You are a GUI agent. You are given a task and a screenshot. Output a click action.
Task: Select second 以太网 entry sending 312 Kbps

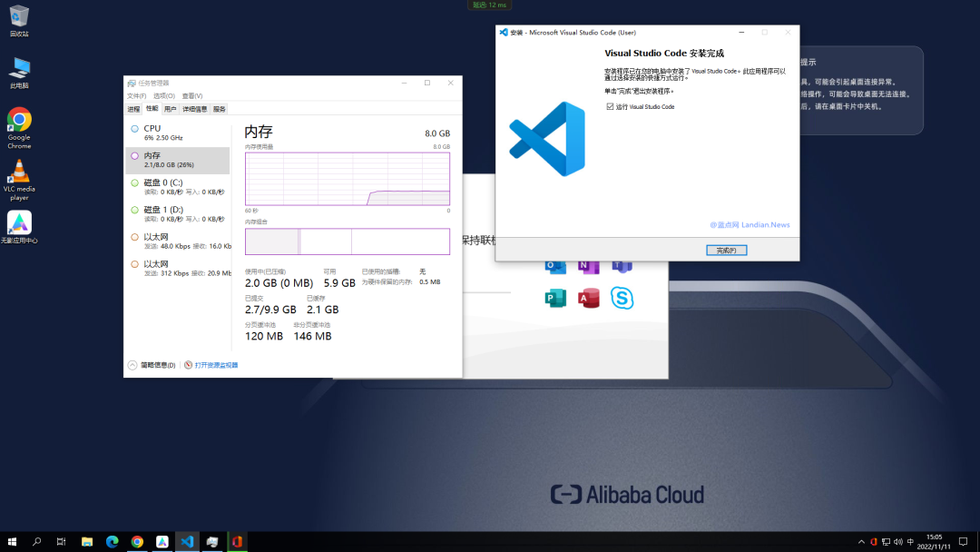tap(178, 268)
